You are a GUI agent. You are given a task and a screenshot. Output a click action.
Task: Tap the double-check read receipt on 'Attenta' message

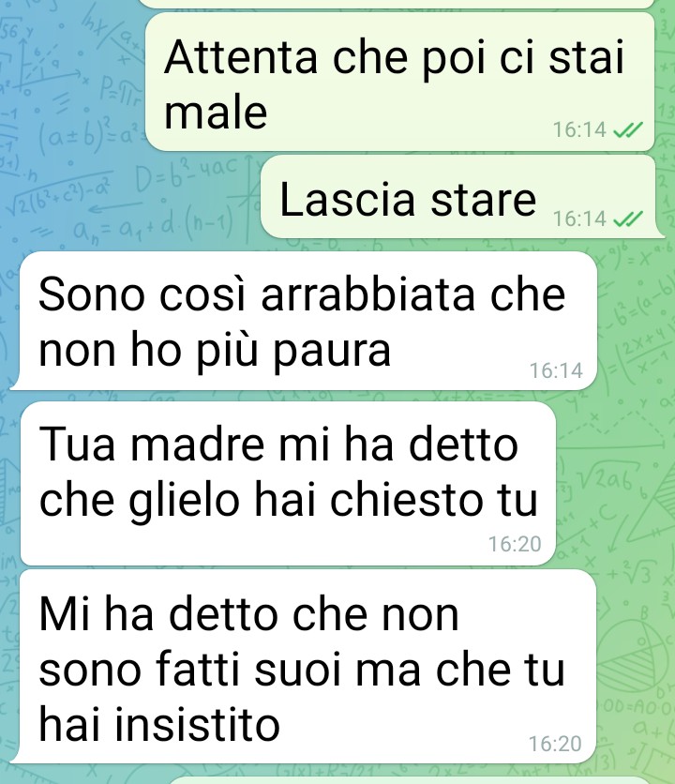(627, 130)
